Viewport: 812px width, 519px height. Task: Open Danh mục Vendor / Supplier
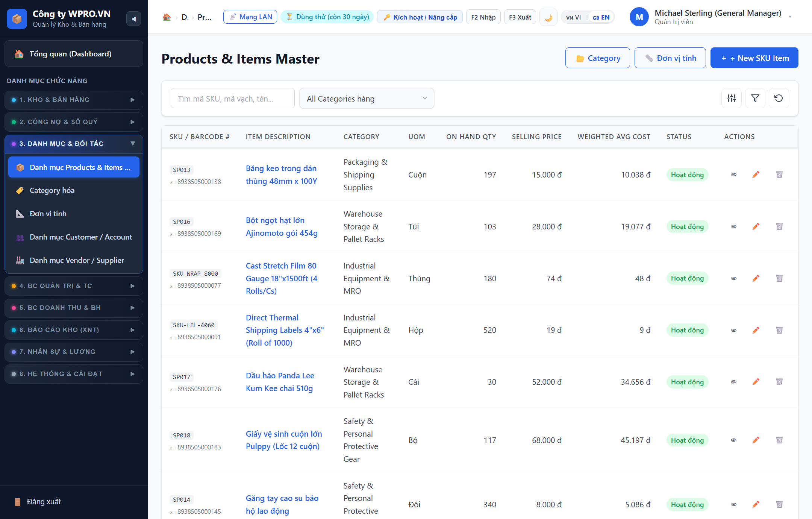(x=74, y=260)
